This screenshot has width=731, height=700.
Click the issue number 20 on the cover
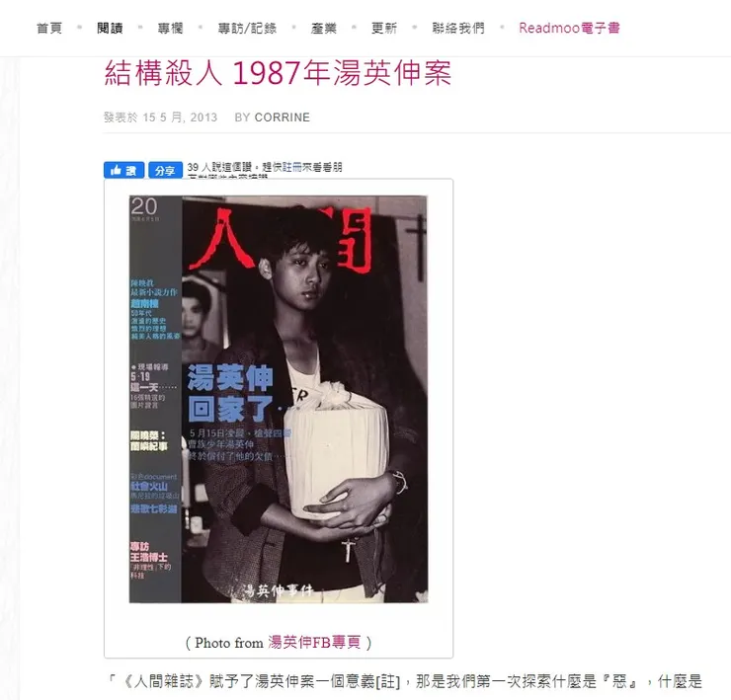[x=144, y=206]
